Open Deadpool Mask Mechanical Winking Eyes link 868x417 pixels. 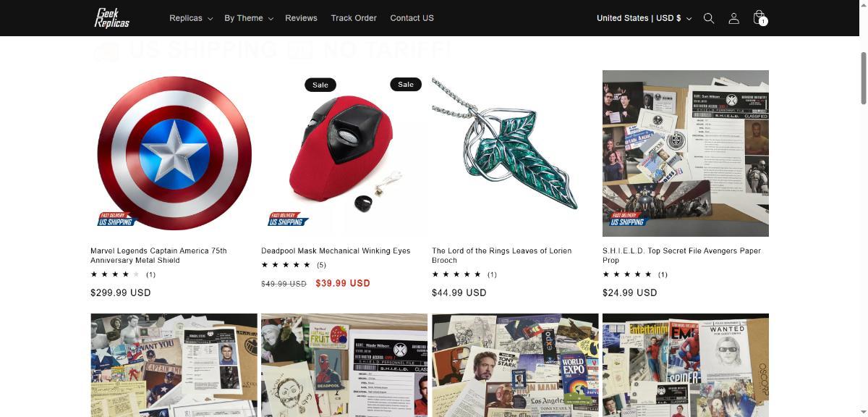click(336, 250)
